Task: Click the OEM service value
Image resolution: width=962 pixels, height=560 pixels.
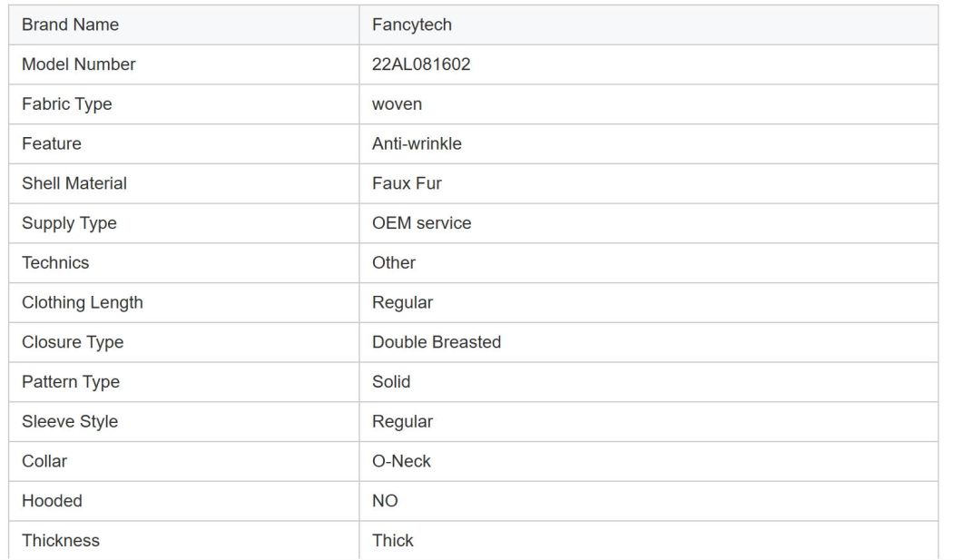Action: (x=421, y=222)
